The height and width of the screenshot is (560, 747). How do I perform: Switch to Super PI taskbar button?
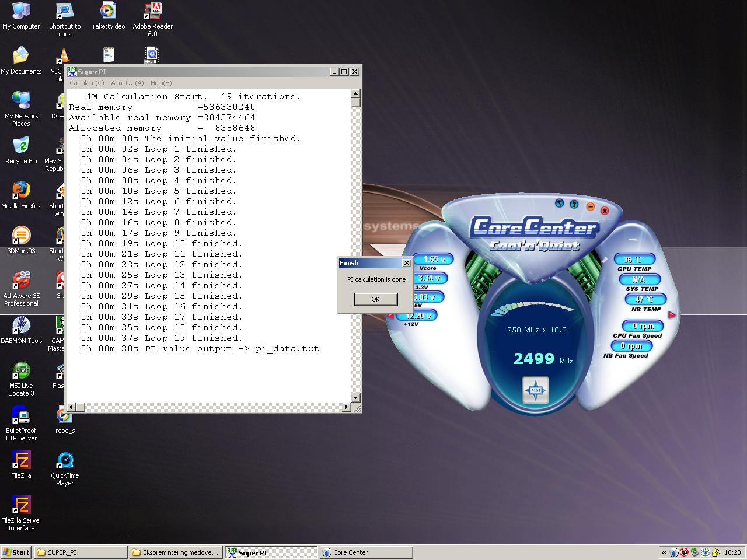pyautogui.click(x=271, y=552)
